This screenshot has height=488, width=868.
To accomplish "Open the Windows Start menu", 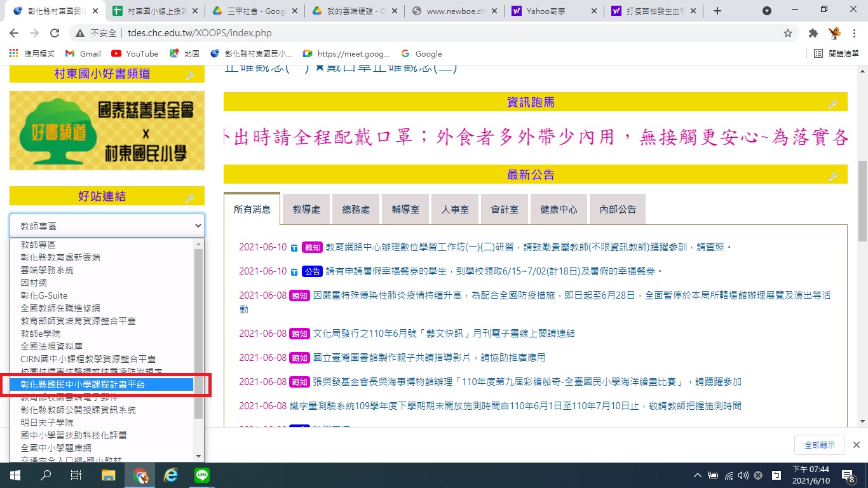I will pyautogui.click(x=15, y=475).
